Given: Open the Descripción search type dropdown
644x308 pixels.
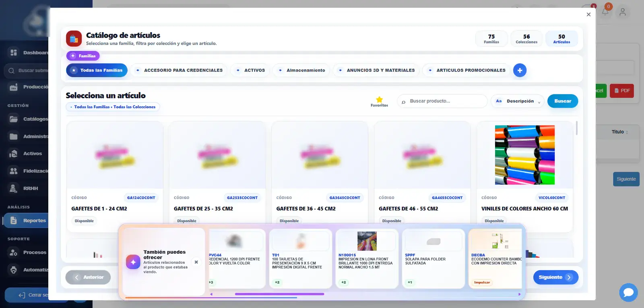Looking at the screenshot, I should click(518, 101).
